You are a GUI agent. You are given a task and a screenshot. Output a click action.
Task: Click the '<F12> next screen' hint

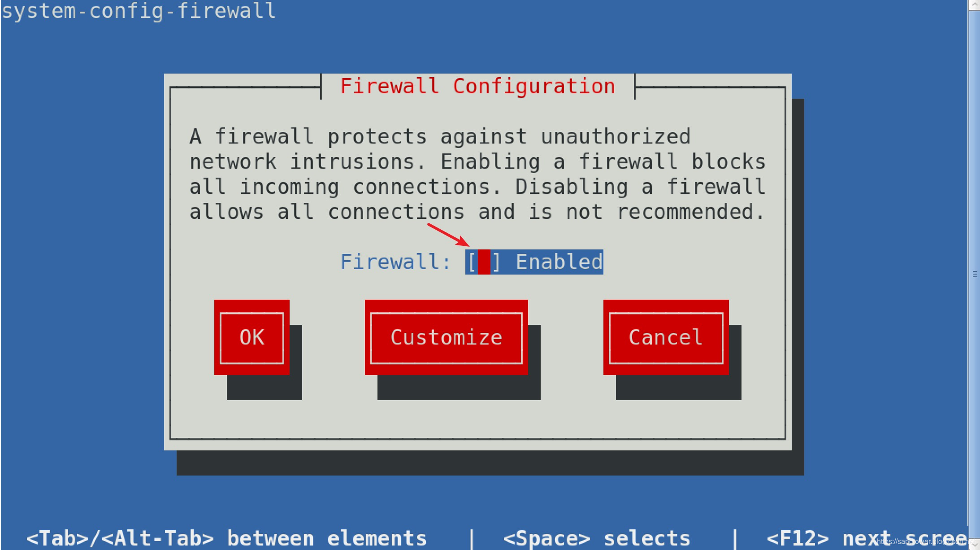[x=867, y=538]
